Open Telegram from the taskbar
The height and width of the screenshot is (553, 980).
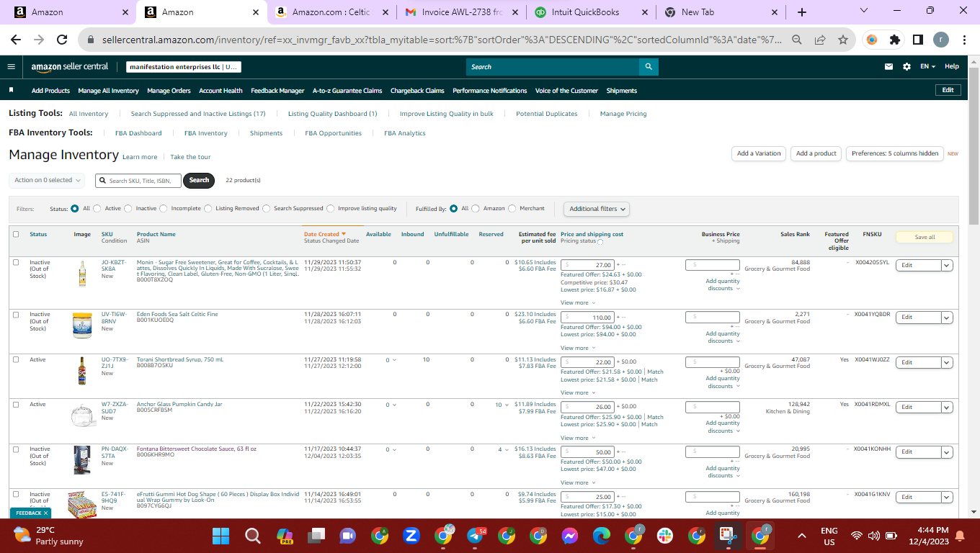(x=476, y=536)
